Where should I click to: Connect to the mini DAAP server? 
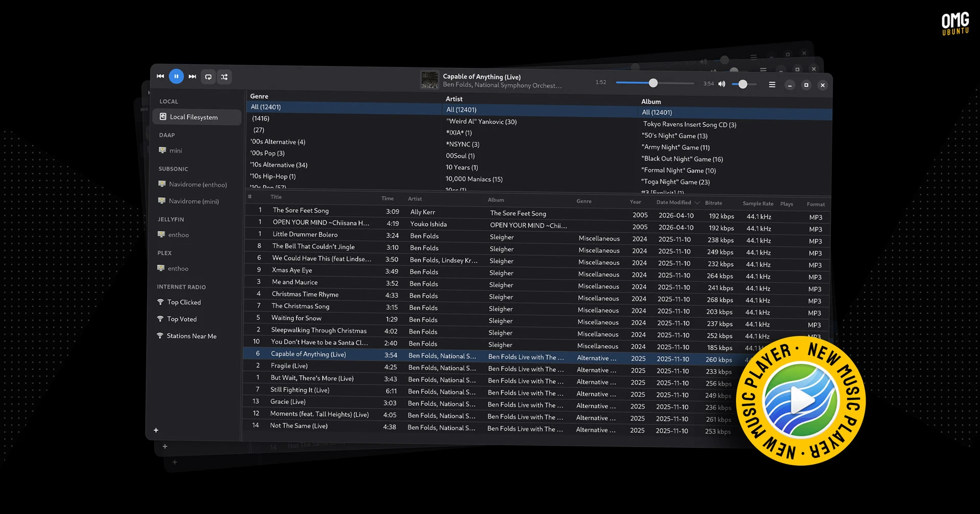176,150
